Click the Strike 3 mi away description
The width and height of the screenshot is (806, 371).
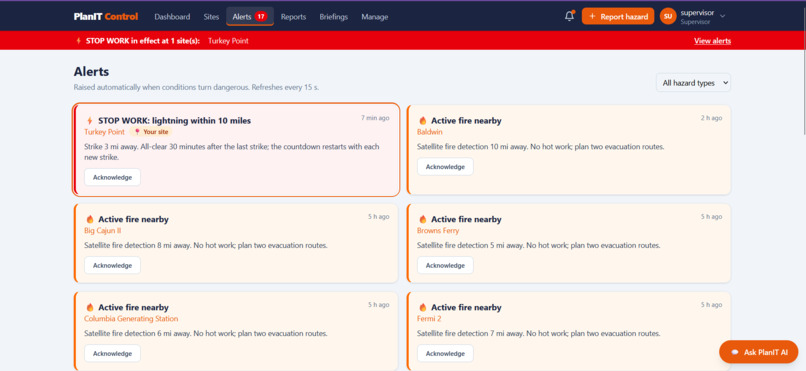click(232, 152)
